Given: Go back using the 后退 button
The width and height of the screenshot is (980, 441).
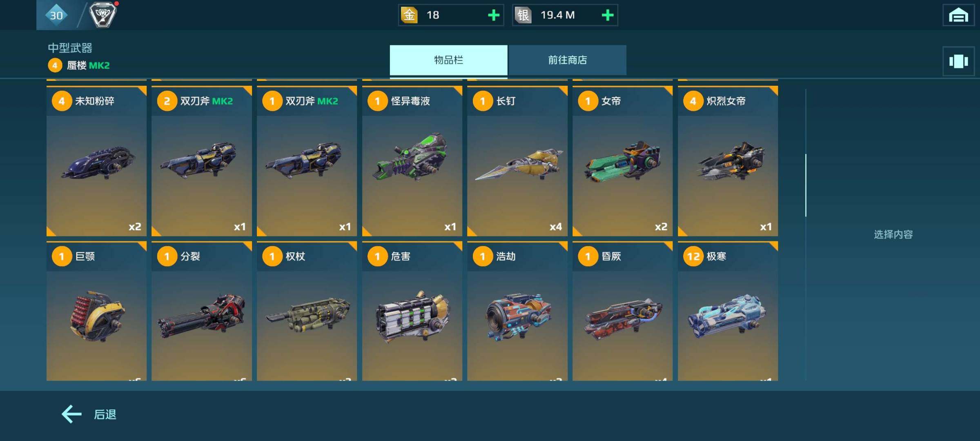Looking at the screenshot, I should click(89, 414).
